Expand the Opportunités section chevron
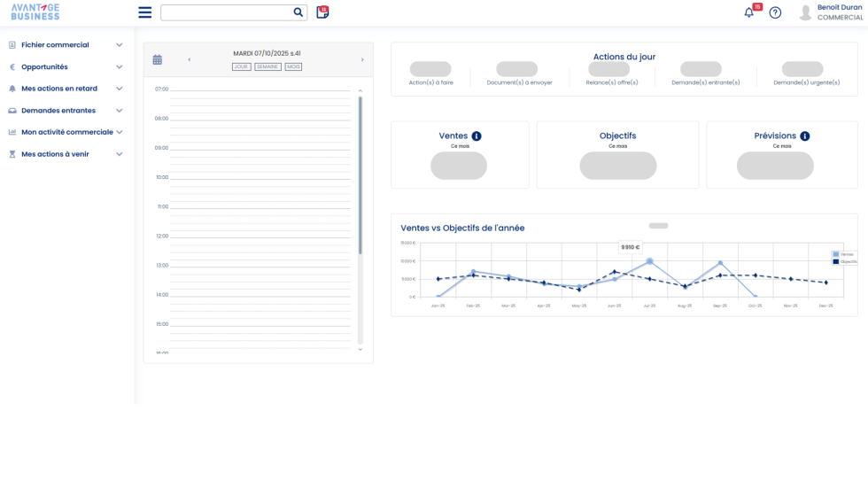Image resolution: width=868 pixels, height=488 pixels. (x=120, y=67)
